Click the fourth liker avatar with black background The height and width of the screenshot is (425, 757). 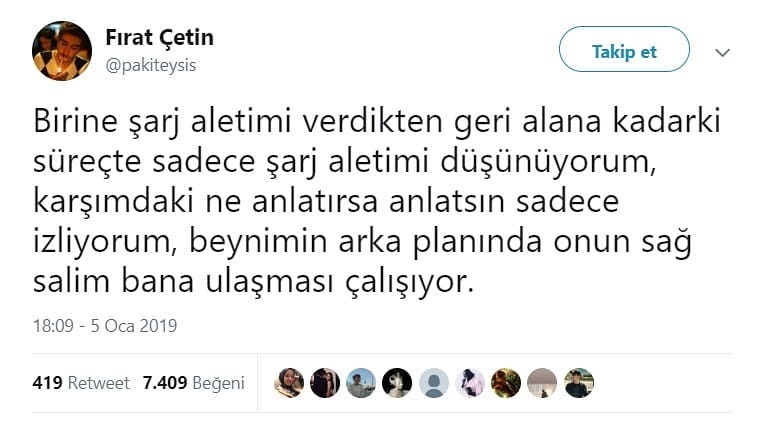397,383
